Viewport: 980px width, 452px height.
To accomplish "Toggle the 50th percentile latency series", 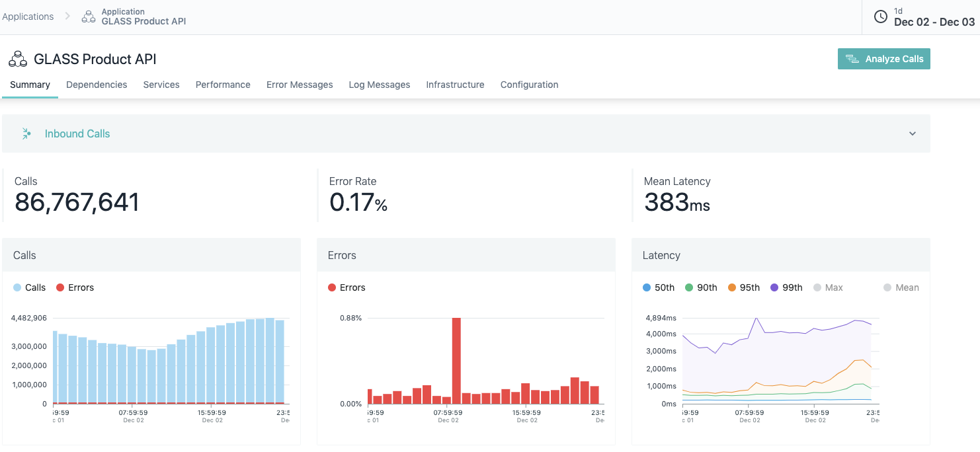I will click(659, 287).
